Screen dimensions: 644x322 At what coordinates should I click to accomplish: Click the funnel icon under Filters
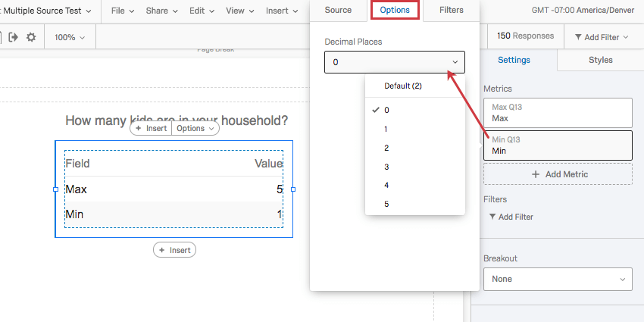[492, 217]
